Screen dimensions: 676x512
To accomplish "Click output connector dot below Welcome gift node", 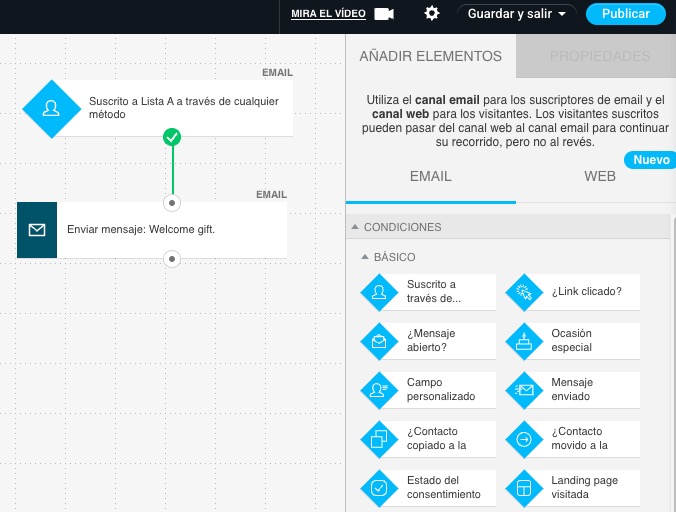I will (172, 259).
